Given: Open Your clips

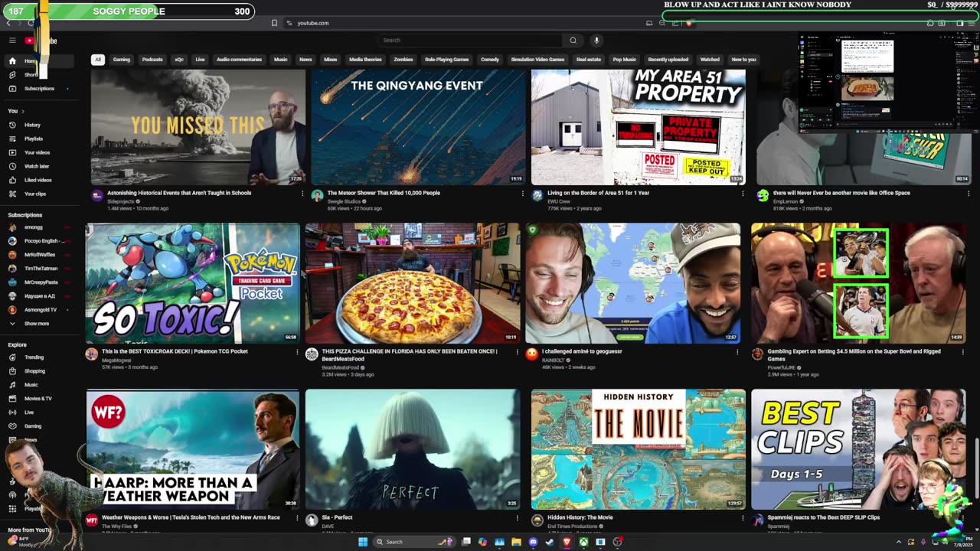Looking at the screenshot, I should coord(35,194).
